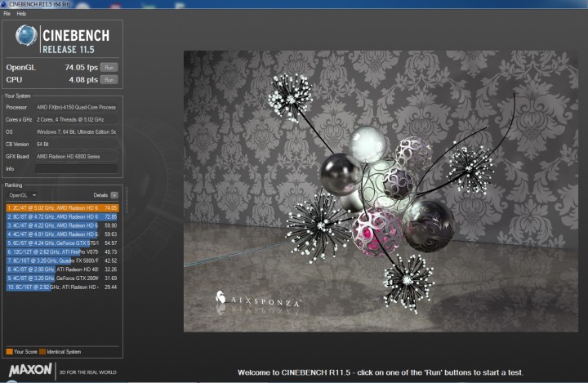
Task: Click the Details arrow button in Ranking
Action: pyautogui.click(x=114, y=195)
